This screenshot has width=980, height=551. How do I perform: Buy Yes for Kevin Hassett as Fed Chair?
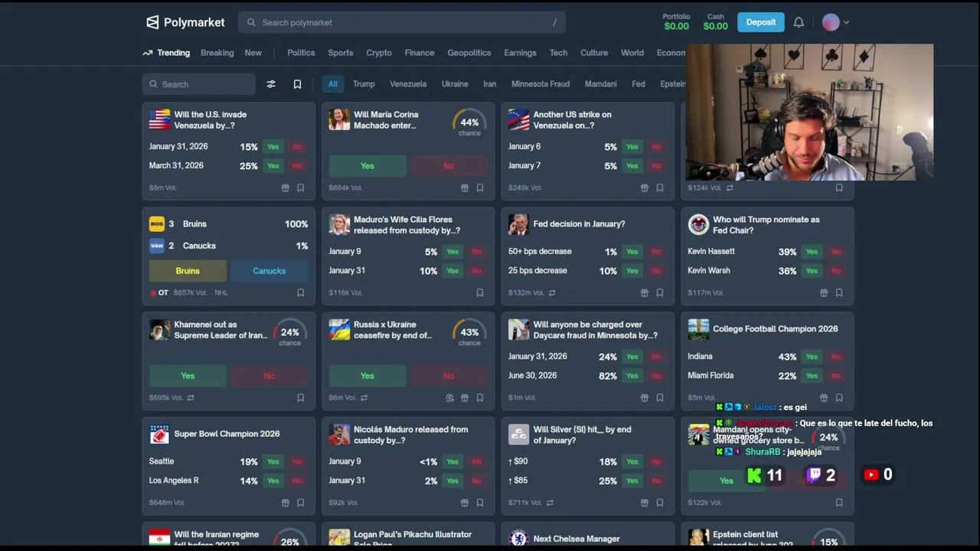click(x=812, y=252)
